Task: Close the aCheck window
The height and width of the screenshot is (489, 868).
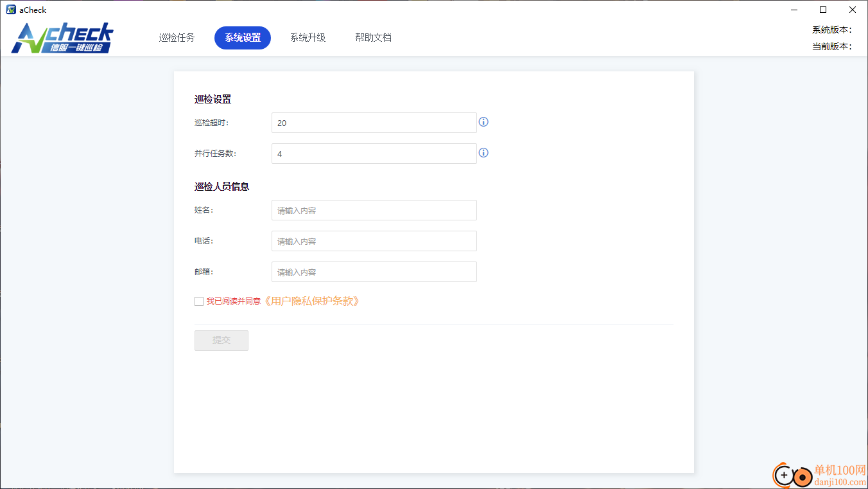Action: pyautogui.click(x=853, y=10)
